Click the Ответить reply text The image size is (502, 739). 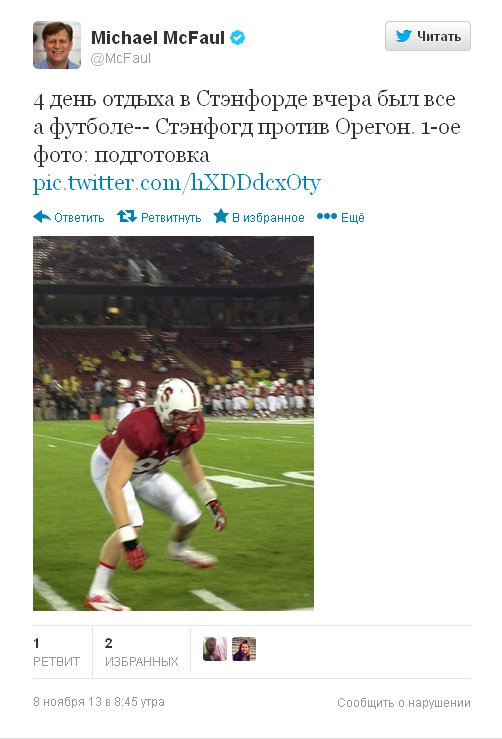coord(79,218)
